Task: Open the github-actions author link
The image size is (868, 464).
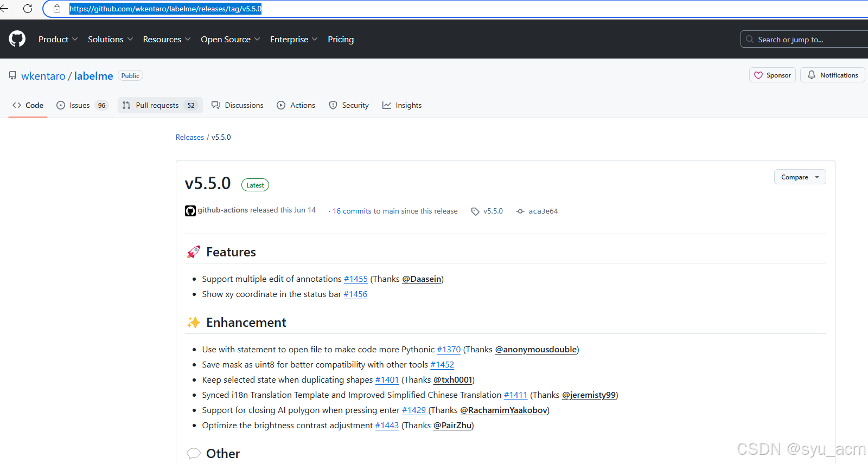Action: pyautogui.click(x=223, y=210)
